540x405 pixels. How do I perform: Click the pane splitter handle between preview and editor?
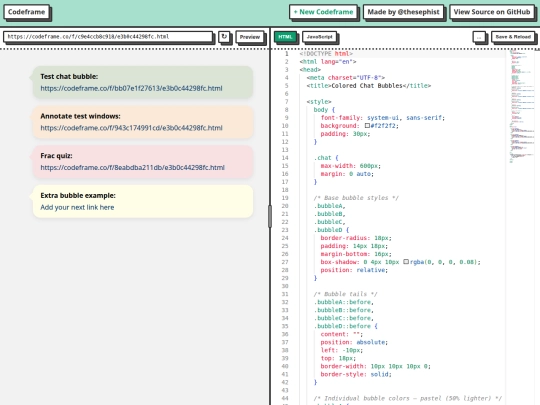coord(270,216)
